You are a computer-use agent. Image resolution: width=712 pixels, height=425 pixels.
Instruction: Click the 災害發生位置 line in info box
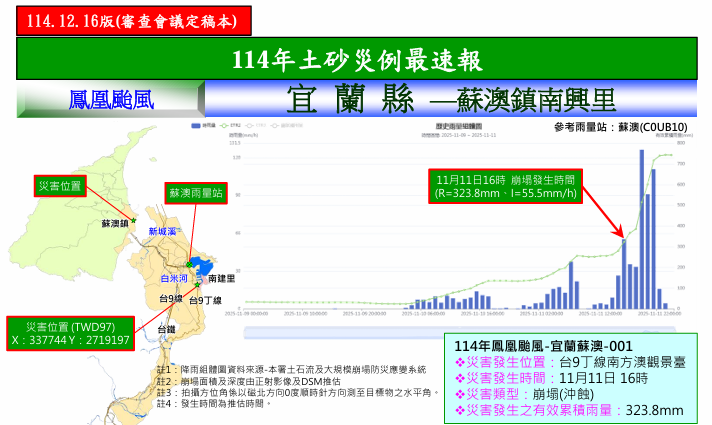[x=570, y=362]
